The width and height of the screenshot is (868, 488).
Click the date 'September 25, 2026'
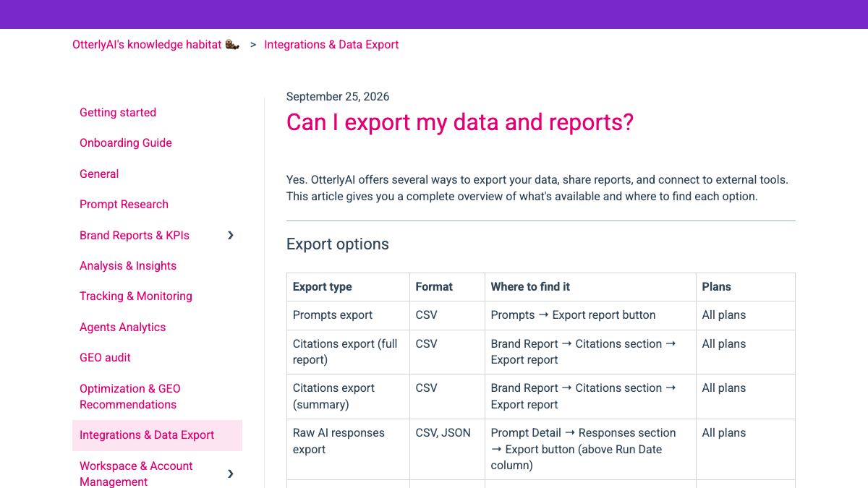point(338,97)
